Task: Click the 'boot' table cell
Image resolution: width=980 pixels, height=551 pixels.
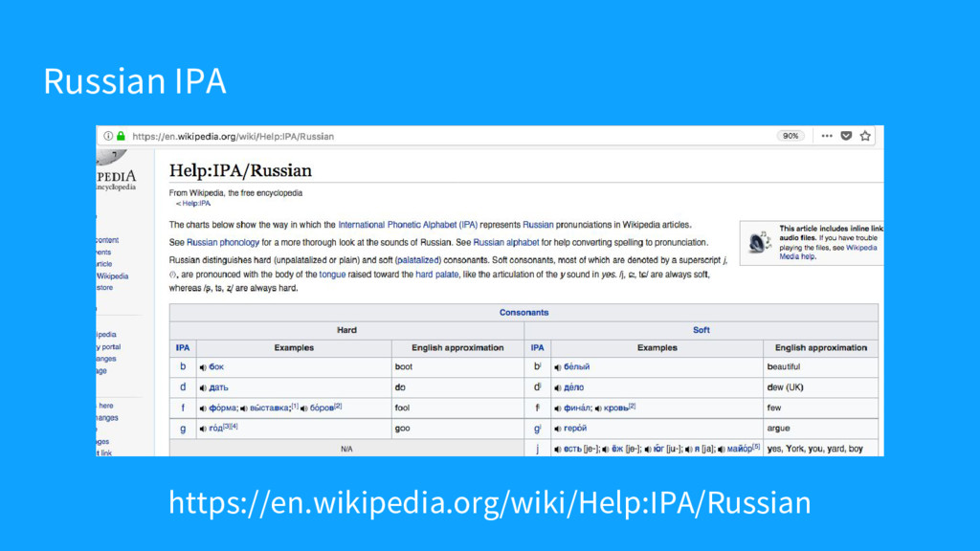Action: [x=457, y=367]
